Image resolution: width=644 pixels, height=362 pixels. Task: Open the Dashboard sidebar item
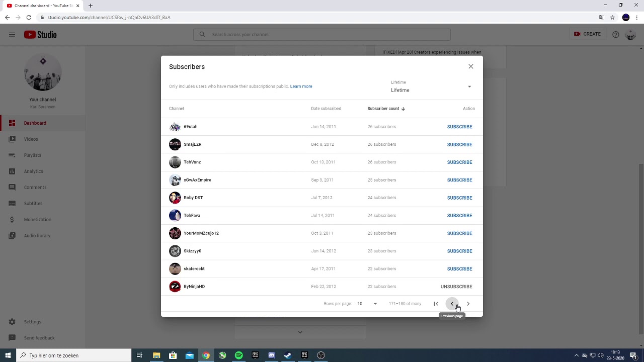(x=43, y=123)
